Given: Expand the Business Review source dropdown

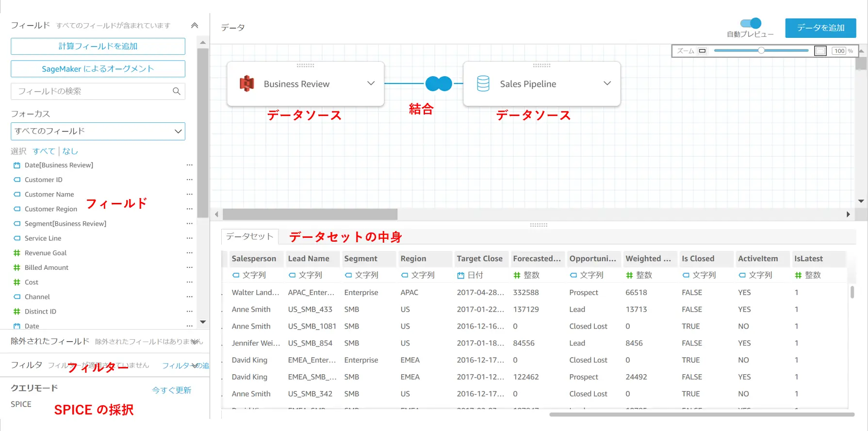Looking at the screenshot, I should [x=371, y=83].
